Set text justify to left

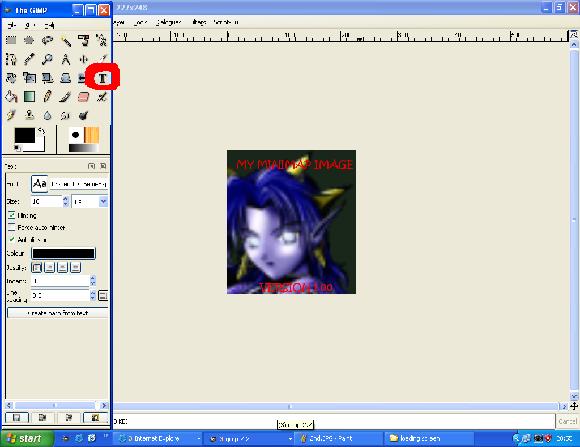[37, 267]
